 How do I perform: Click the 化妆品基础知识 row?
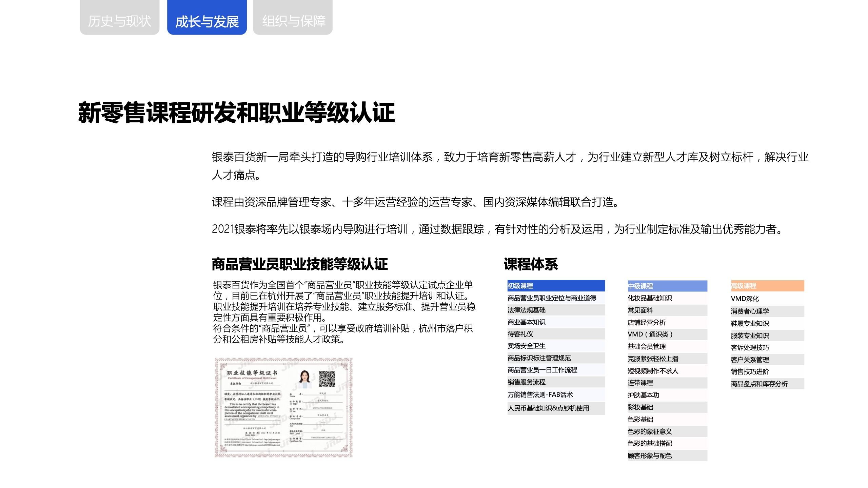coord(667,298)
